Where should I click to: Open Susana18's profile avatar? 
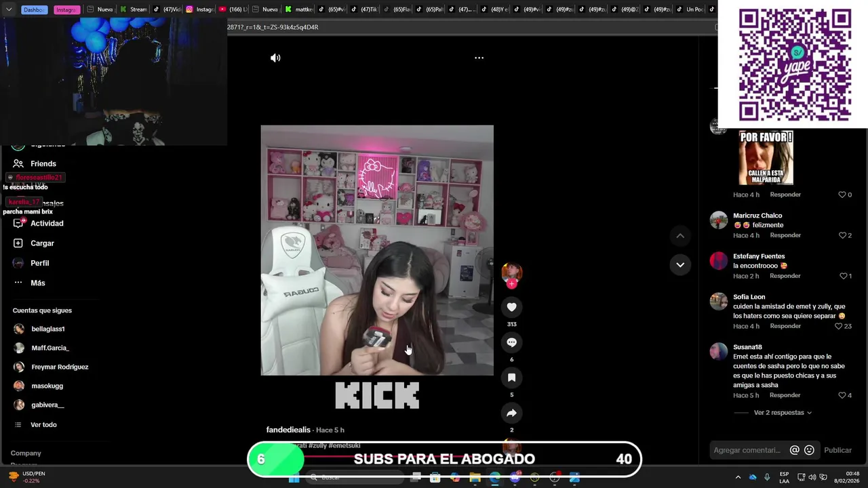(x=718, y=352)
